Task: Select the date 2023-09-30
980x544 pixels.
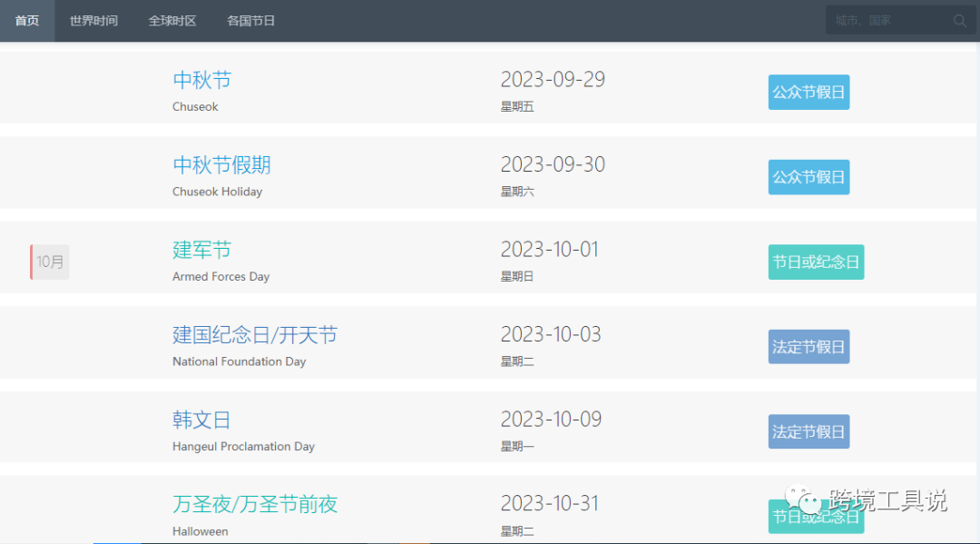Action: tap(554, 164)
